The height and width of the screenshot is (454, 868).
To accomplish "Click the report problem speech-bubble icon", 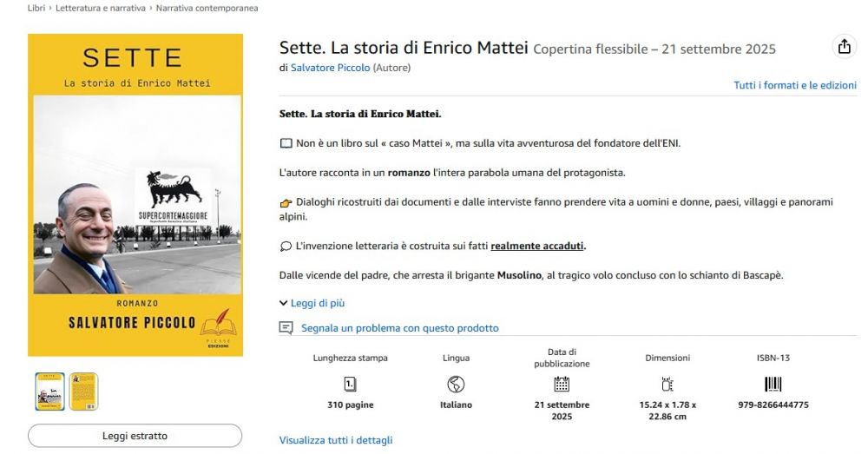I will 286,328.
